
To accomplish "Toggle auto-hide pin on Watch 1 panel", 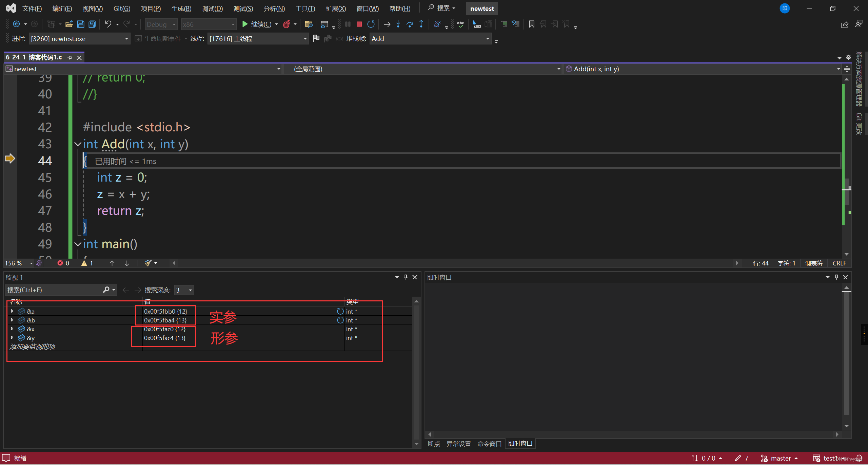I will 406,277.
